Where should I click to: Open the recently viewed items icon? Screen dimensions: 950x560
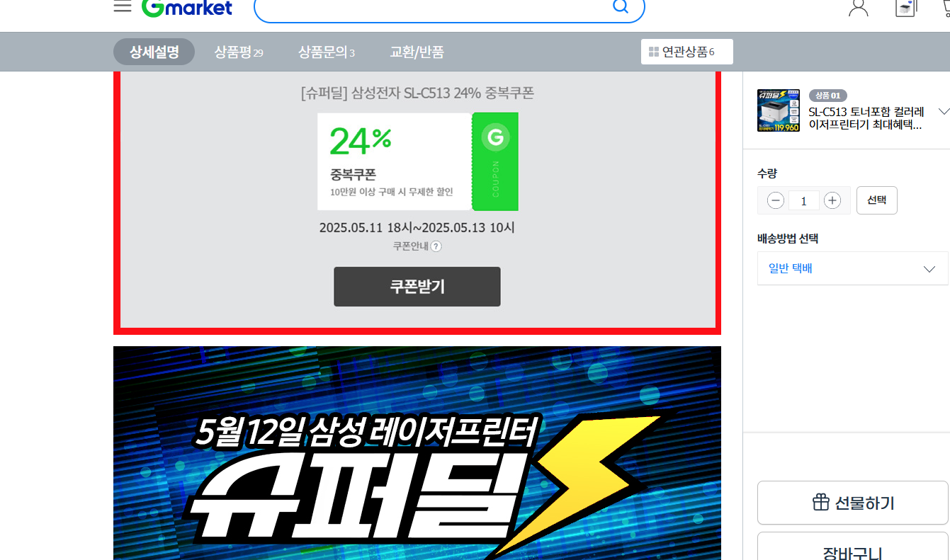[906, 8]
